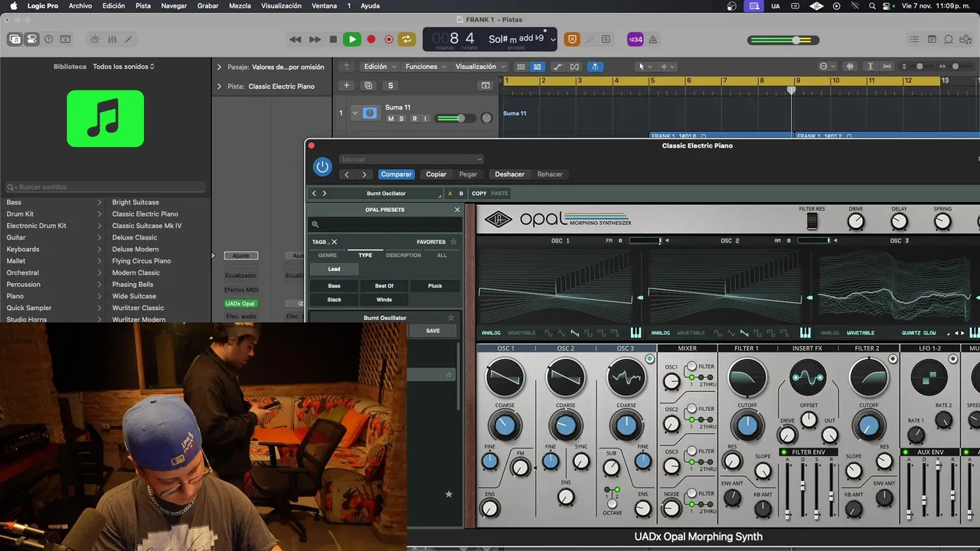Image resolution: width=980 pixels, height=551 pixels.
Task: Toggle the orange Replace mode button
Action: [x=572, y=39]
